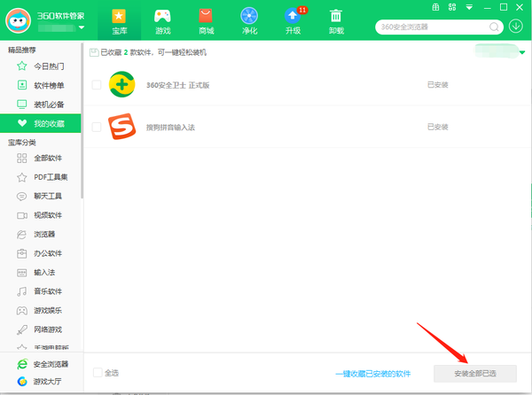Open the 浏览器 category

pyautogui.click(x=41, y=234)
